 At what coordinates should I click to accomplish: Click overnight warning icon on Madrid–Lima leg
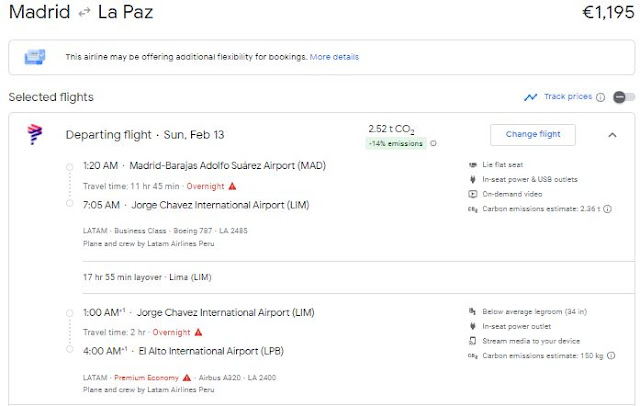[233, 186]
